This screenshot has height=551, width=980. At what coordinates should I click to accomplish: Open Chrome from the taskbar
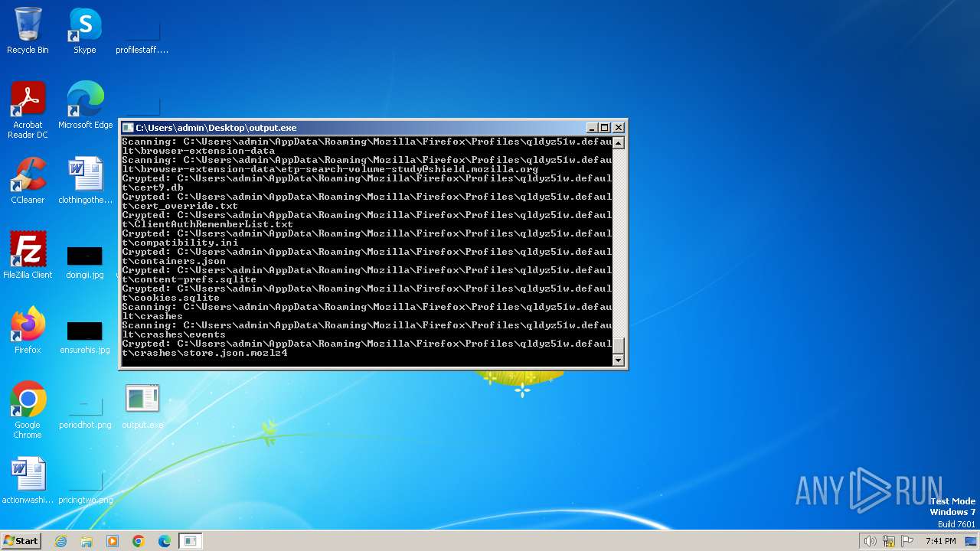(139, 541)
